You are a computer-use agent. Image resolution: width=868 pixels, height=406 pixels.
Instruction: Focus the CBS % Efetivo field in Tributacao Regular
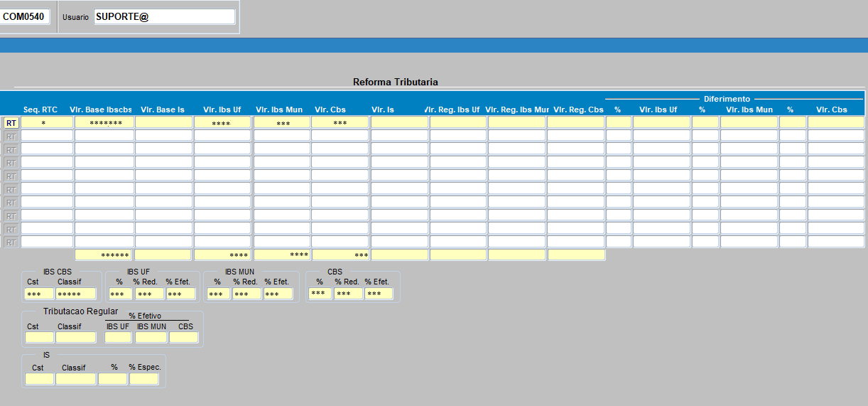click(183, 337)
